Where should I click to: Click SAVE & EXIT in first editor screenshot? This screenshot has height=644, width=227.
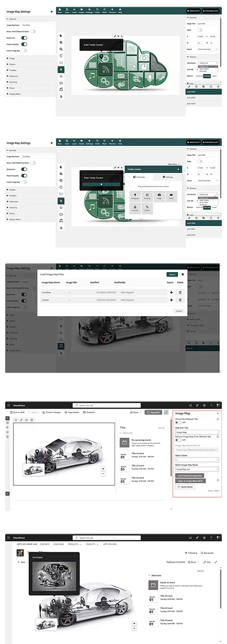tap(193, 10)
